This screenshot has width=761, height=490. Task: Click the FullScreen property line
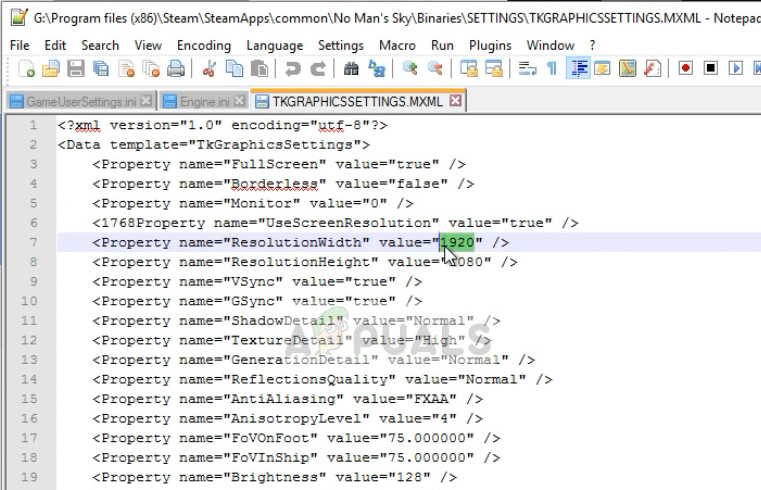pos(279,164)
